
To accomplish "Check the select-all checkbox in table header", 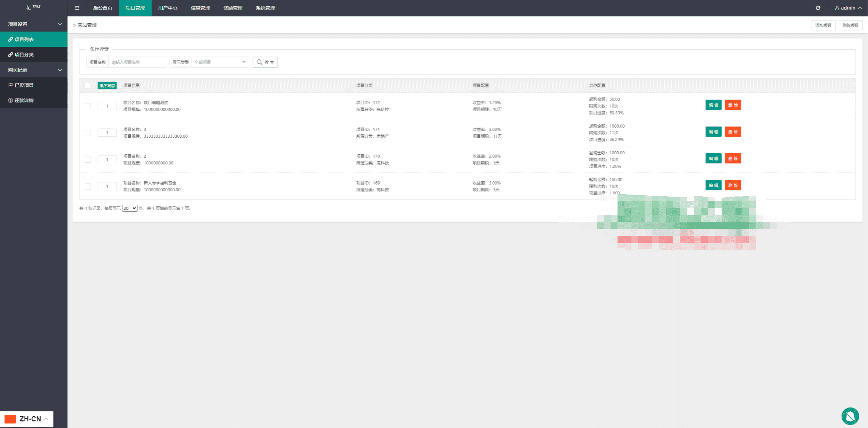I will click(x=88, y=86).
